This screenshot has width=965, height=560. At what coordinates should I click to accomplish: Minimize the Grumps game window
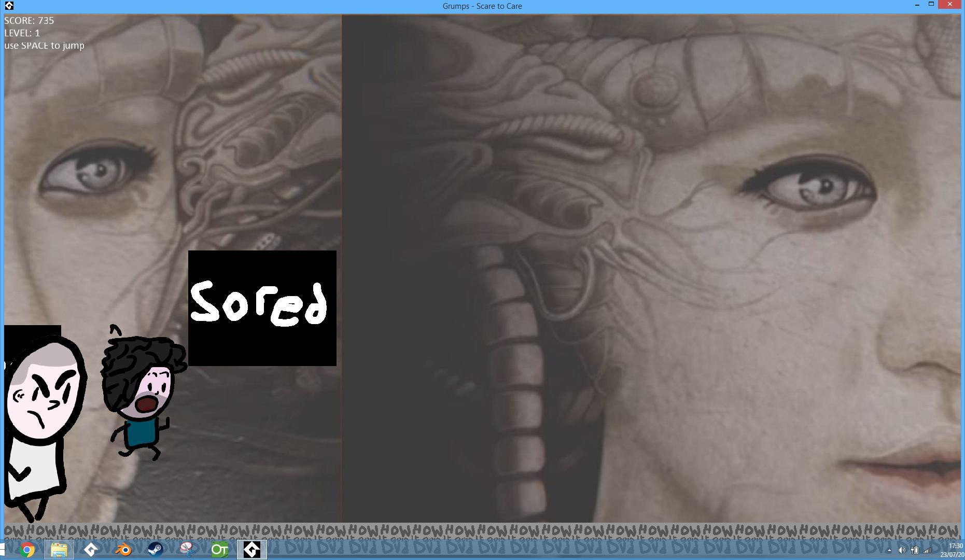[x=917, y=5]
